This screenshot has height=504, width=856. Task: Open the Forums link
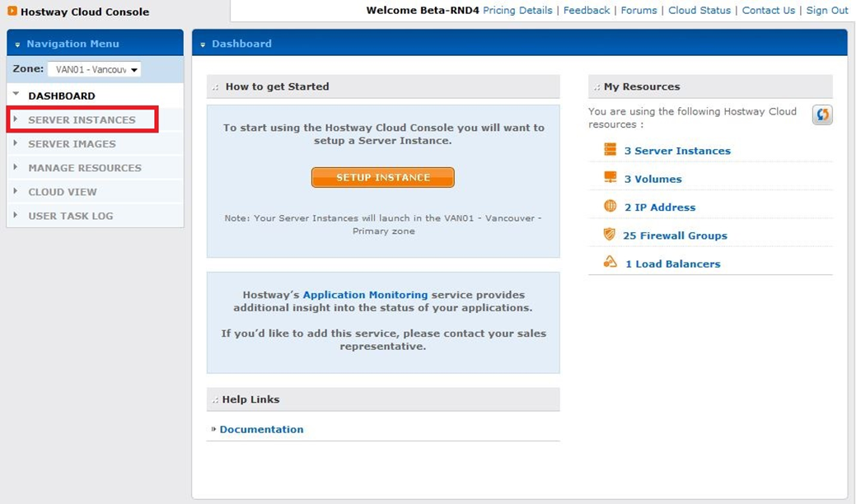[x=638, y=11]
